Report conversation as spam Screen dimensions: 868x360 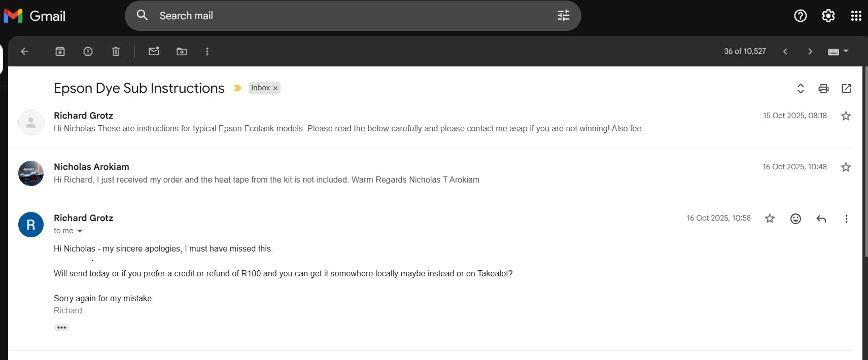pyautogui.click(x=88, y=51)
